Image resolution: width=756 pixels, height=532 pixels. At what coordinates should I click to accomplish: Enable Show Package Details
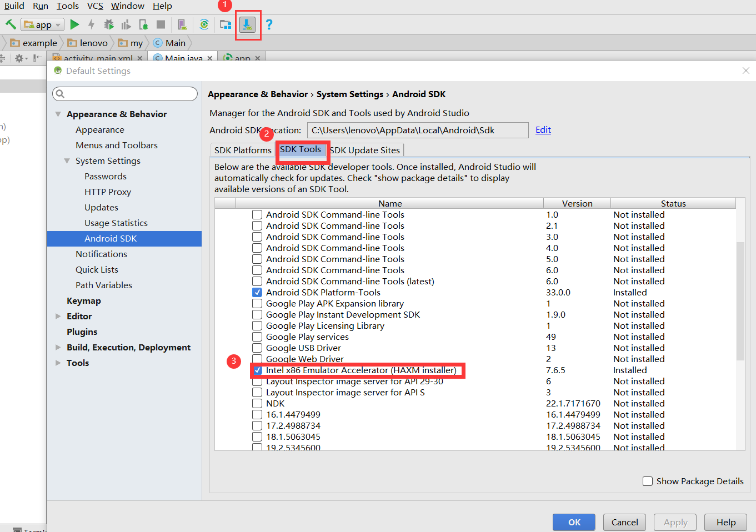(648, 481)
